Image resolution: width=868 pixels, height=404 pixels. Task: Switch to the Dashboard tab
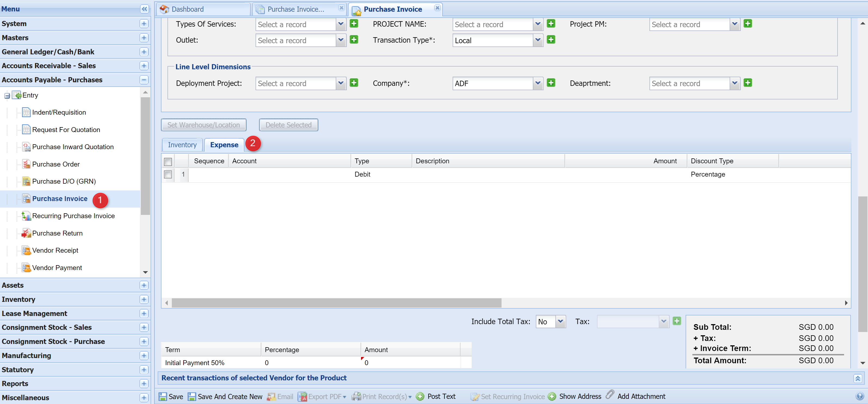click(203, 9)
